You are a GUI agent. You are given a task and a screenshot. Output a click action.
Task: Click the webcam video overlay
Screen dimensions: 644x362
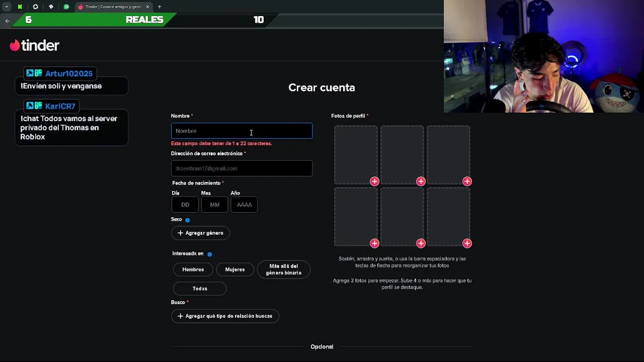point(544,56)
